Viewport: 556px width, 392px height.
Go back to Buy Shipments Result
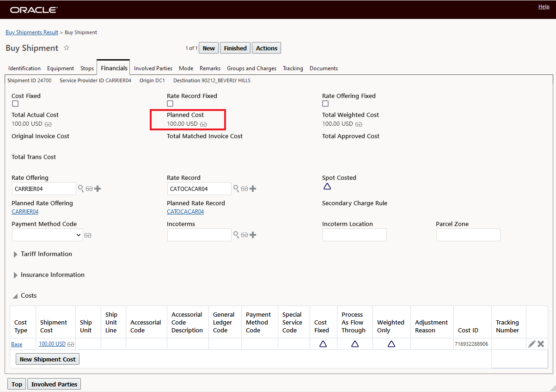32,32
